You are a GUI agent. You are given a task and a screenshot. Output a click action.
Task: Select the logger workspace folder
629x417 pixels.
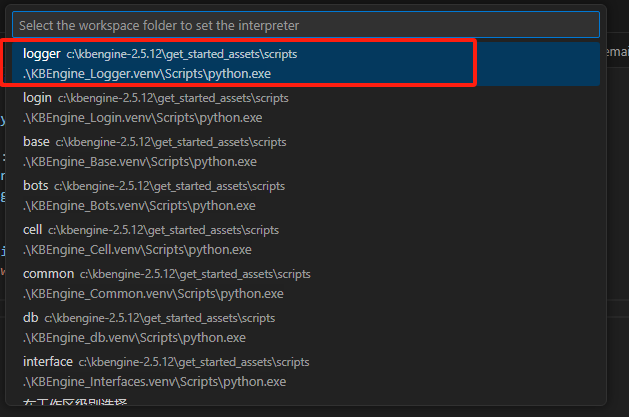click(306, 64)
